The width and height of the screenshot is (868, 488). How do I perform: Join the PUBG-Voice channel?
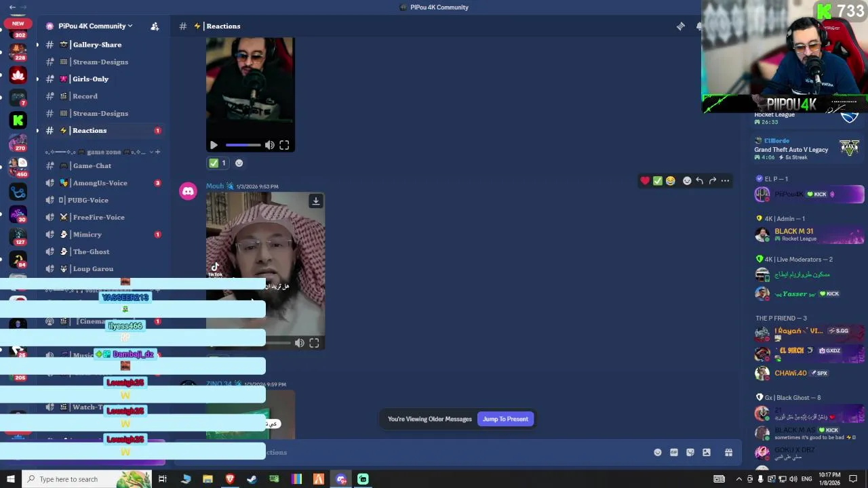click(x=102, y=200)
